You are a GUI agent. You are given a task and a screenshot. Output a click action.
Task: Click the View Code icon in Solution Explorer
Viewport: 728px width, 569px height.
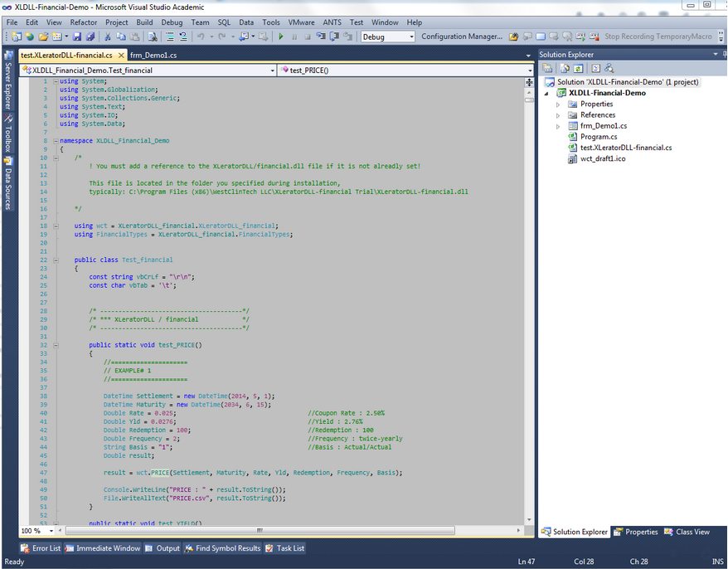(x=595, y=68)
